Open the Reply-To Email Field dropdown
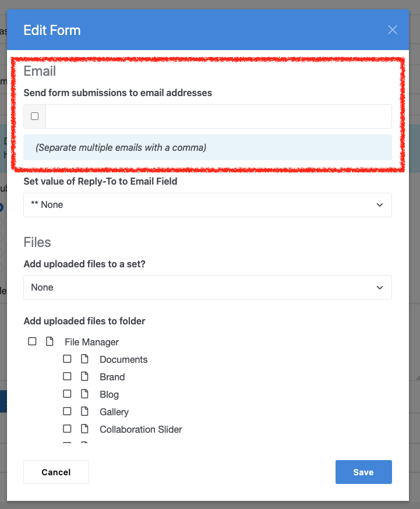The width and height of the screenshot is (420, 509). (x=207, y=205)
